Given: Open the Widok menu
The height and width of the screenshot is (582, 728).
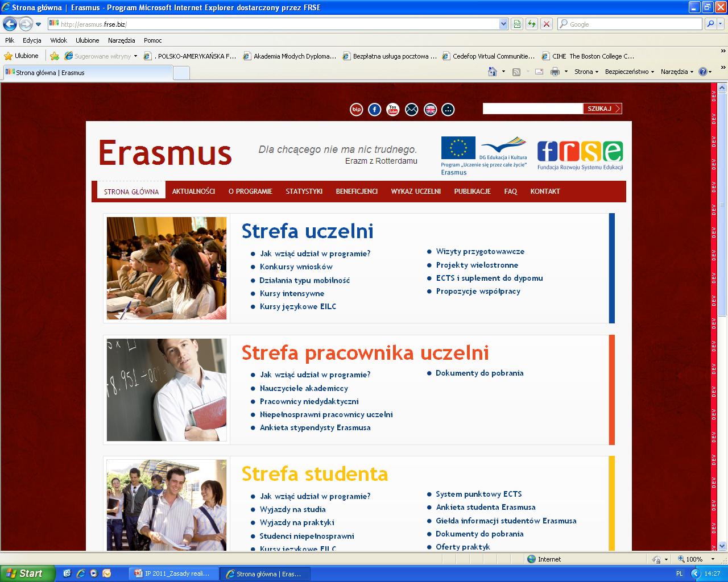Looking at the screenshot, I should click(x=59, y=40).
